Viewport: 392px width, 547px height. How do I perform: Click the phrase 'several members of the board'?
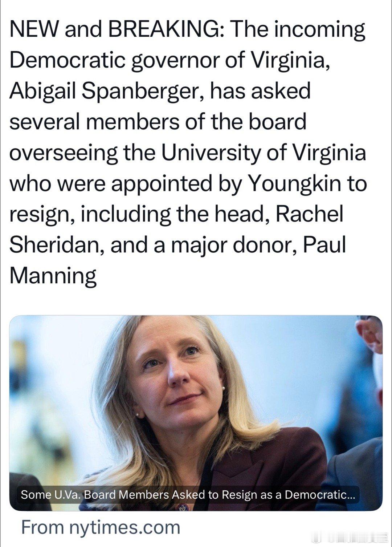158,122
